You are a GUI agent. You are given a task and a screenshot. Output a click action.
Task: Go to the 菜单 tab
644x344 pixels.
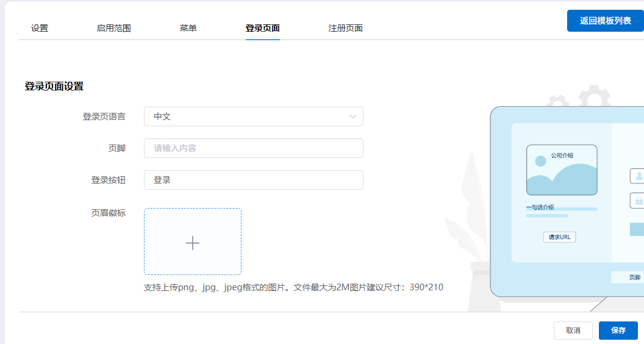point(188,28)
